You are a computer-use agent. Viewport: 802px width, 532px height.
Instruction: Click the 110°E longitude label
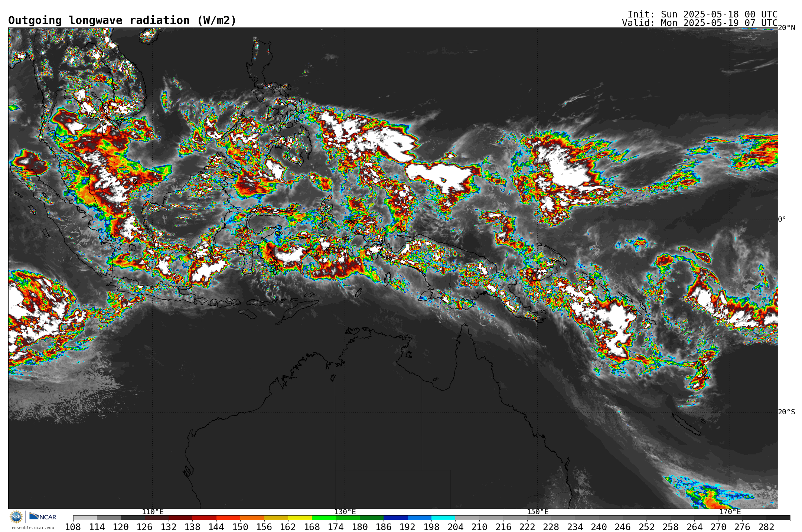[x=153, y=512]
